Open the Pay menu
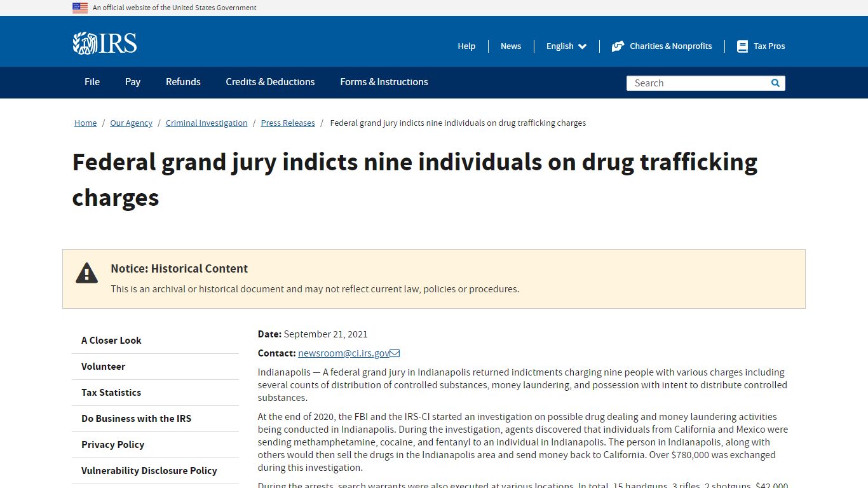The image size is (868, 488). point(133,82)
